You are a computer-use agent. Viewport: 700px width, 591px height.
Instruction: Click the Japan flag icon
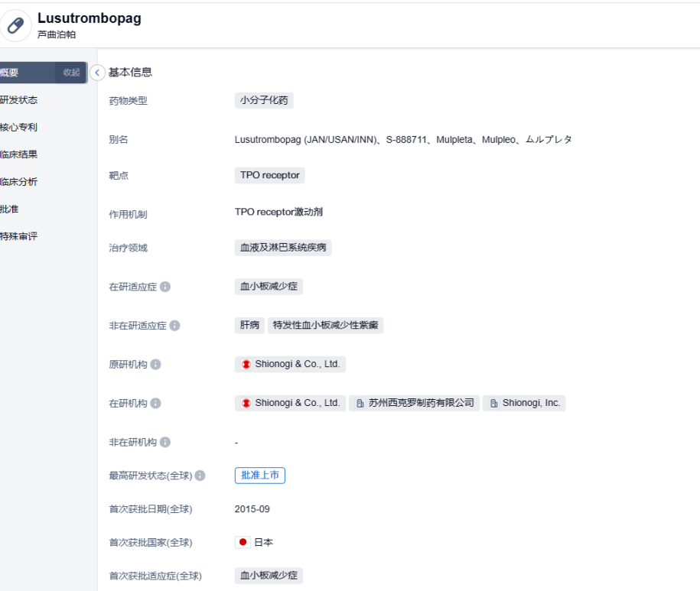coord(243,542)
